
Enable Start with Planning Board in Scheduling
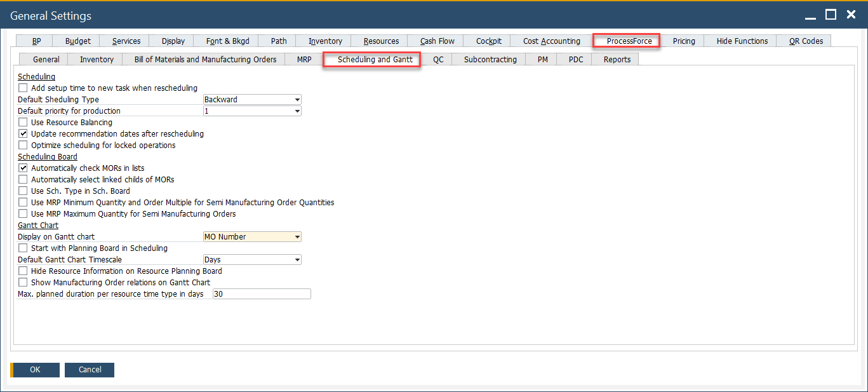(23, 248)
